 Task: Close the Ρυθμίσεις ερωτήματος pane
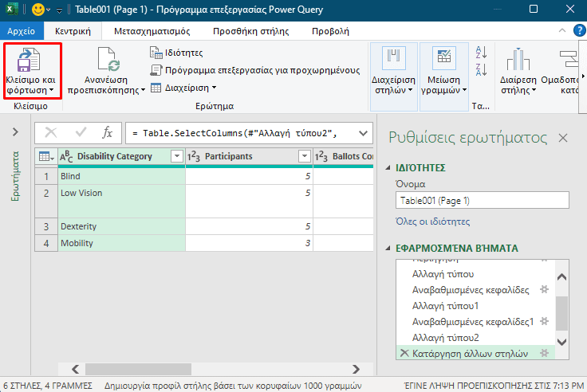coord(563,138)
